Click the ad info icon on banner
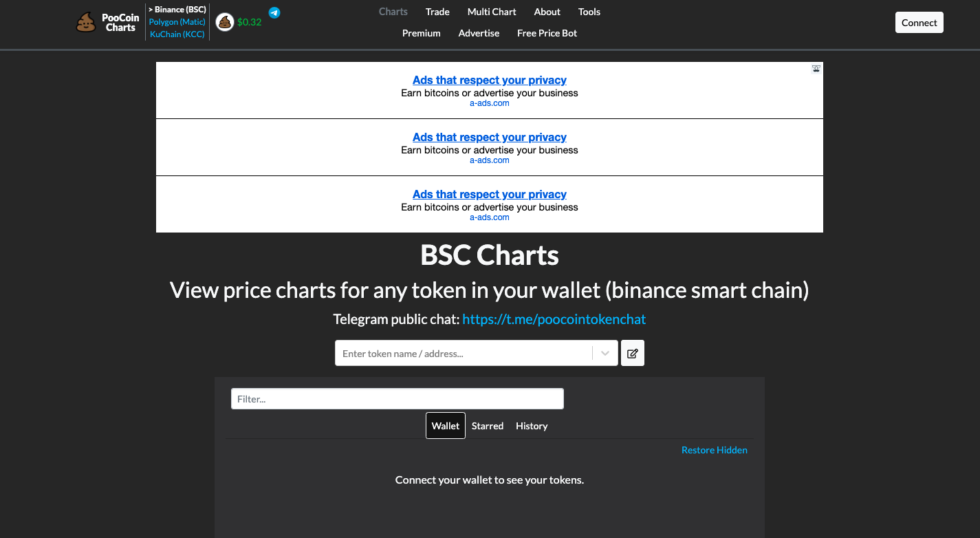This screenshot has height=538, width=980. pyautogui.click(x=816, y=69)
